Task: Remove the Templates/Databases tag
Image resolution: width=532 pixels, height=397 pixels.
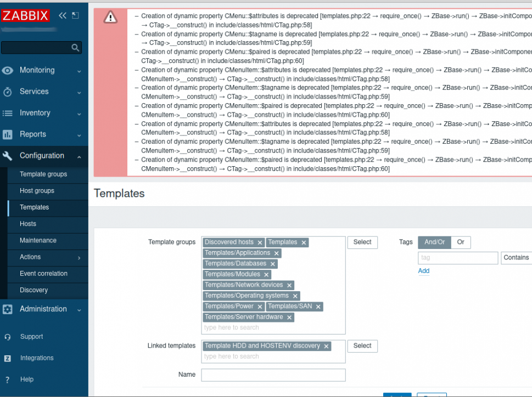Action: 273,264
